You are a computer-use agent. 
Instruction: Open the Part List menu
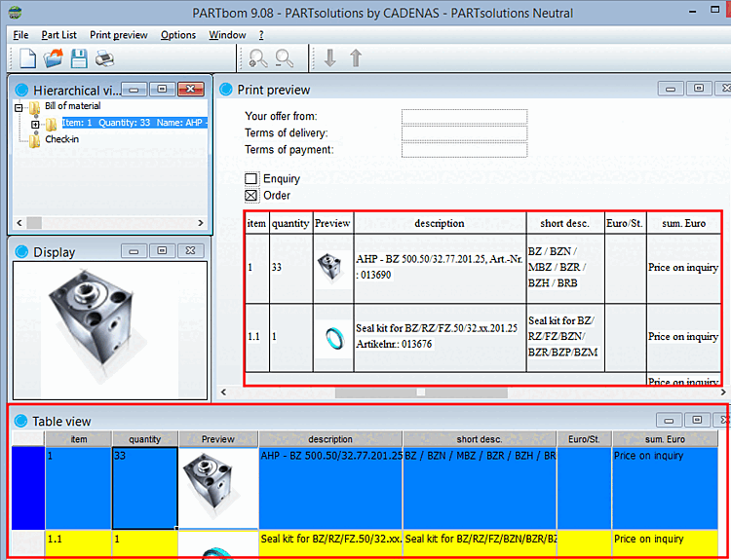(x=58, y=35)
